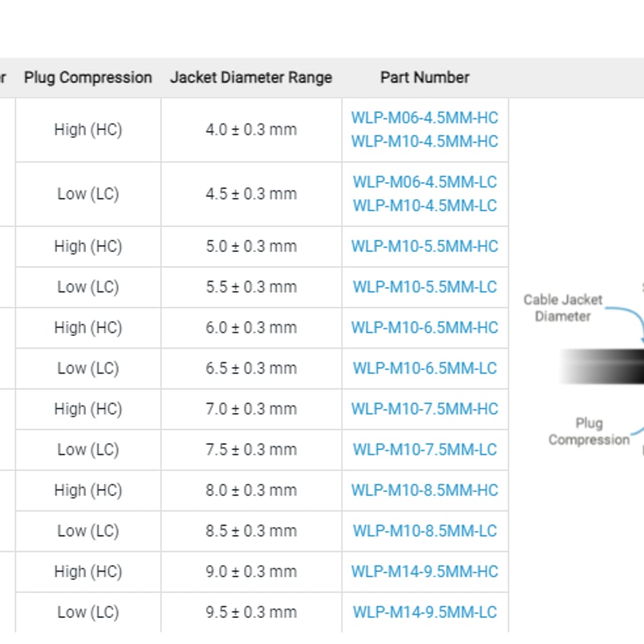Click the 9.0 ± 0.3 mm cell

click(251, 572)
